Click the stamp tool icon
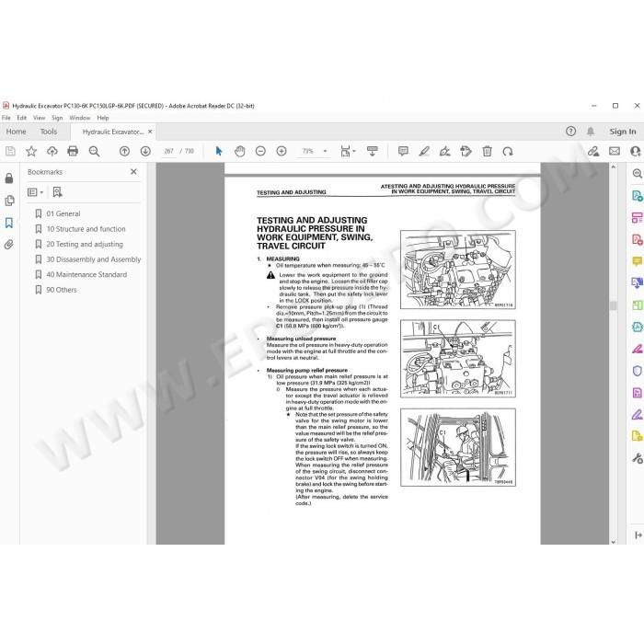644x644 pixels. click(x=466, y=152)
